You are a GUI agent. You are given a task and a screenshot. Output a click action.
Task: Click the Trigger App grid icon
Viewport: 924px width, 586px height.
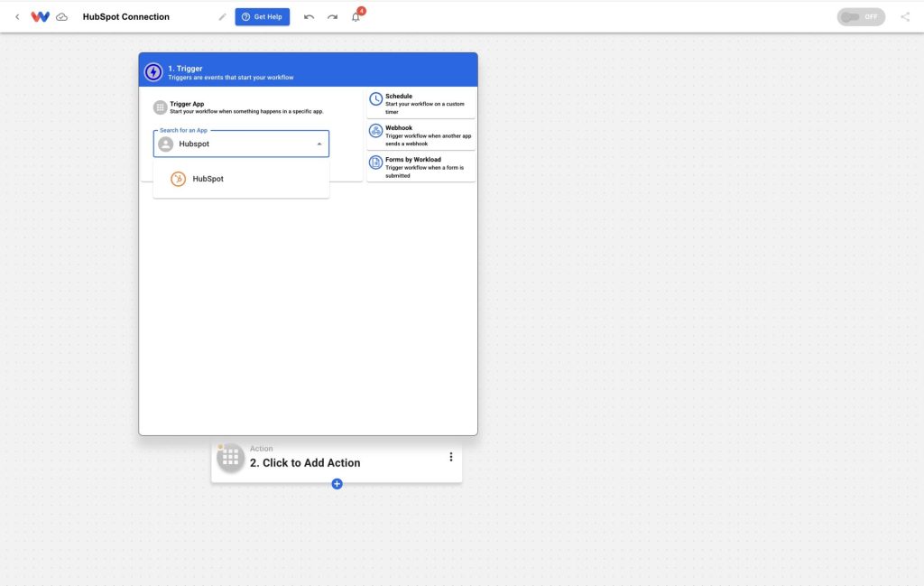pyautogui.click(x=160, y=107)
